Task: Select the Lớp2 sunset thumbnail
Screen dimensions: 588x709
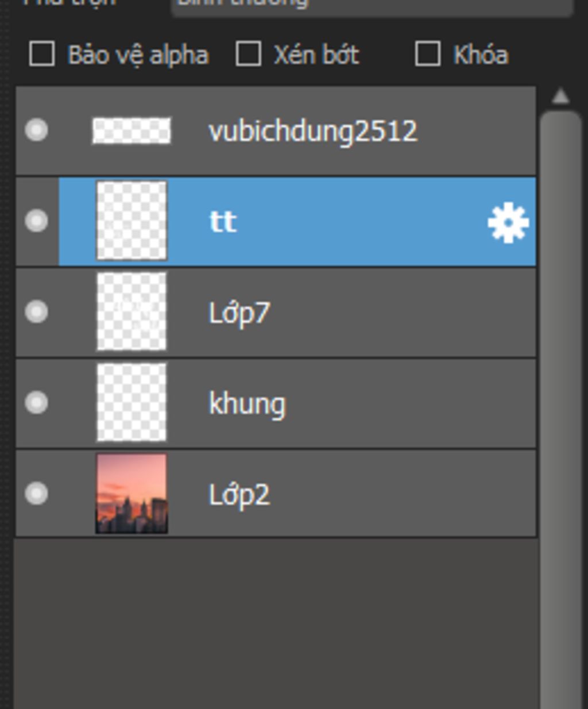Action: [x=131, y=494]
